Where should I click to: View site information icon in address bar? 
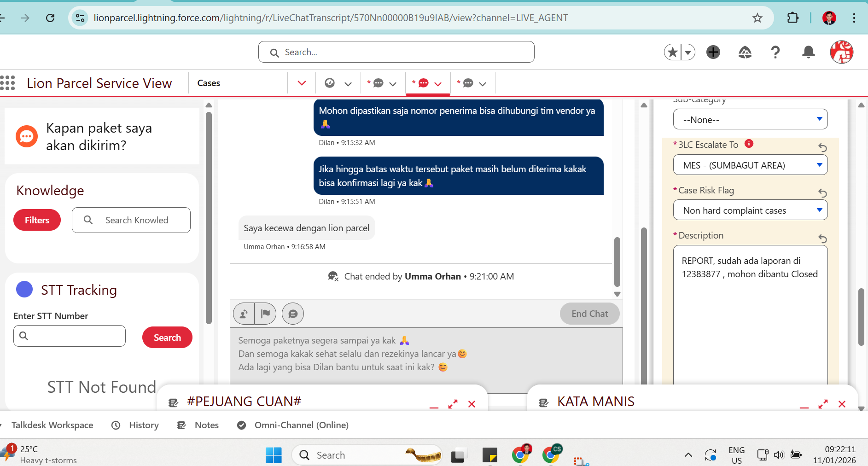click(80, 18)
